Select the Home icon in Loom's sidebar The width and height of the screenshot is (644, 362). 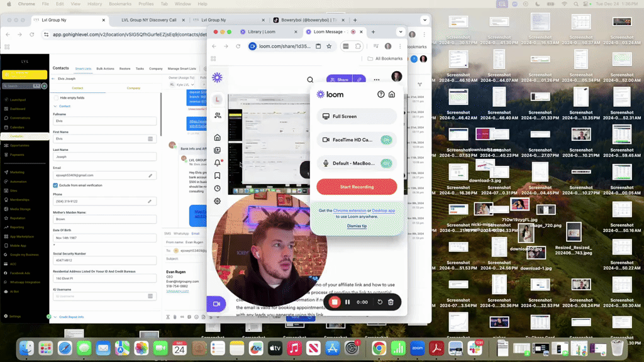point(217,137)
